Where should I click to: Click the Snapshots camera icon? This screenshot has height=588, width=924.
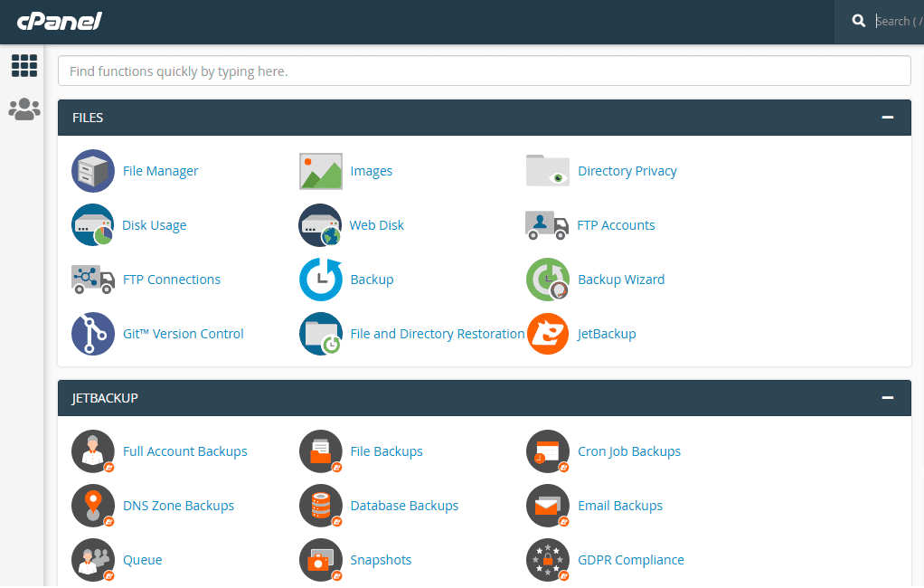click(321, 560)
